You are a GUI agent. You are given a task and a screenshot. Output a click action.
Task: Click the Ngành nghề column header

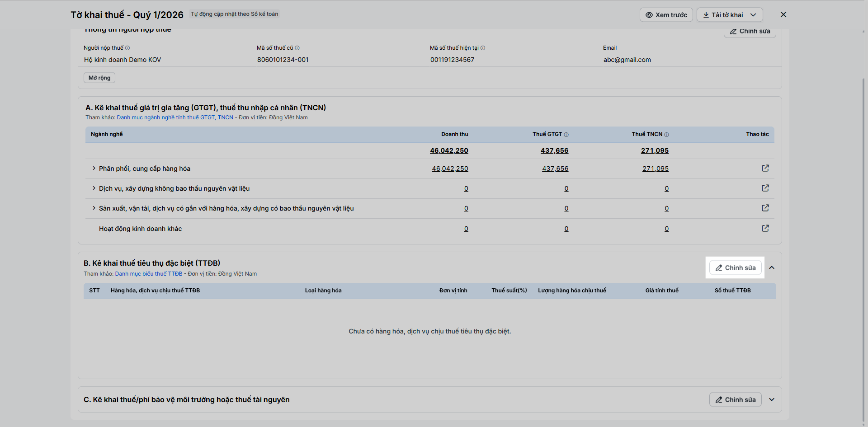pyautogui.click(x=107, y=134)
